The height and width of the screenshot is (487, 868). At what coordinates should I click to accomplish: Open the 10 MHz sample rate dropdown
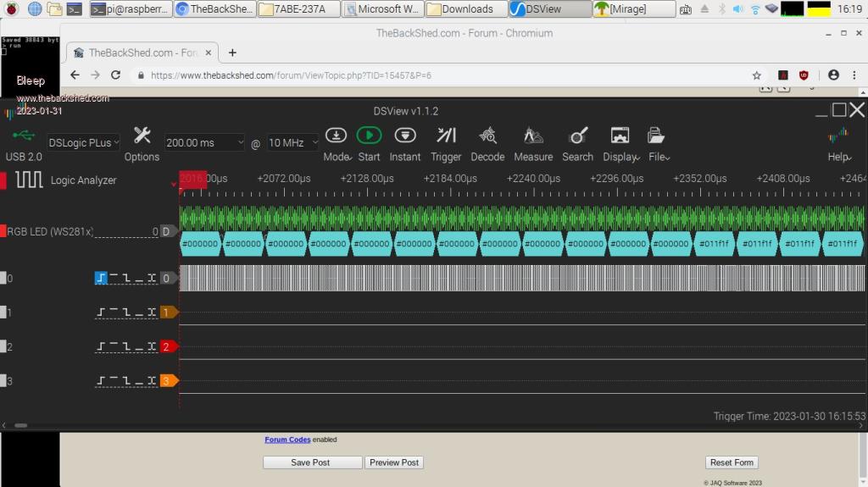(292, 143)
